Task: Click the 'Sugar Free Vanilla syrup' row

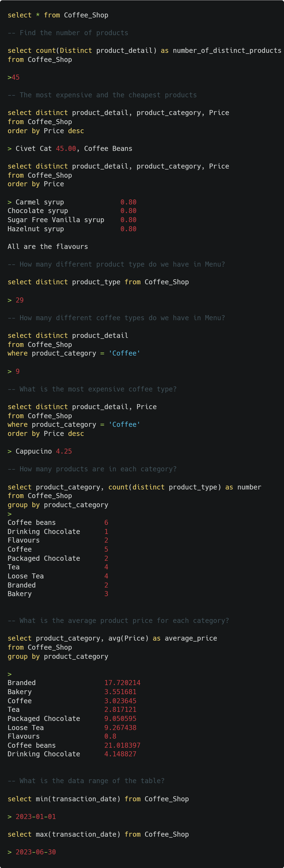Action: point(72,220)
